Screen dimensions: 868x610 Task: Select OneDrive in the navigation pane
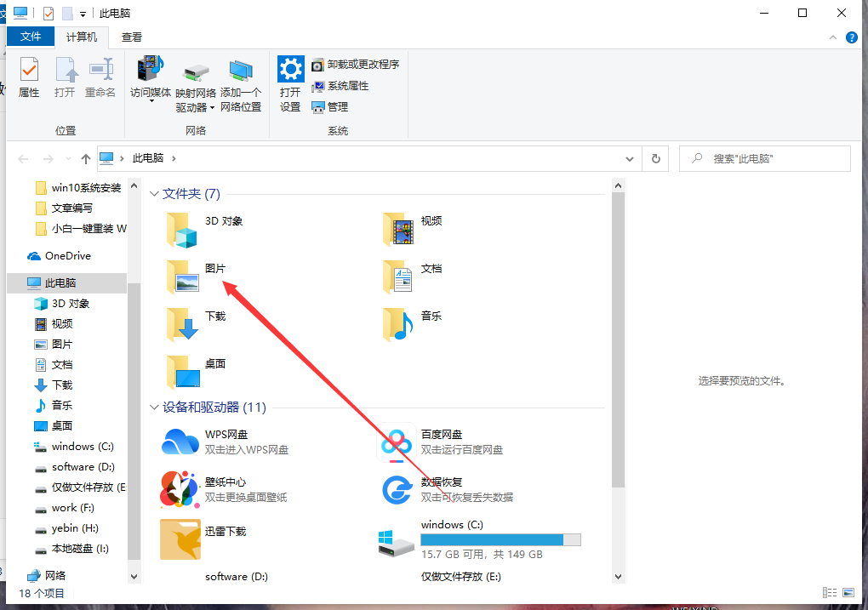point(67,256)
